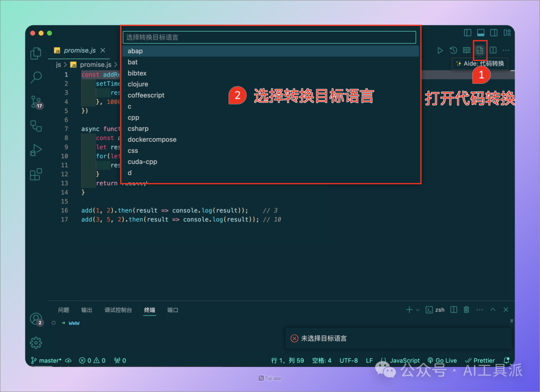The image size is (540, 392).
Task: Toggle the secondary side bar layout icon
Action: (494, 32)
